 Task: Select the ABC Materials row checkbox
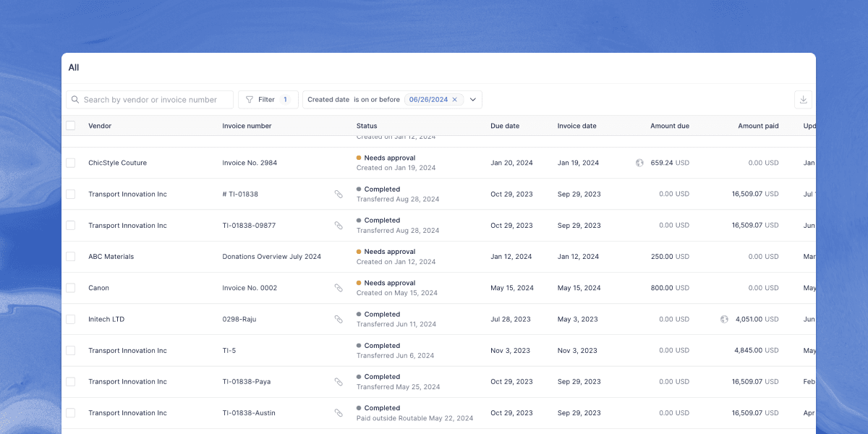coord(70,257)
